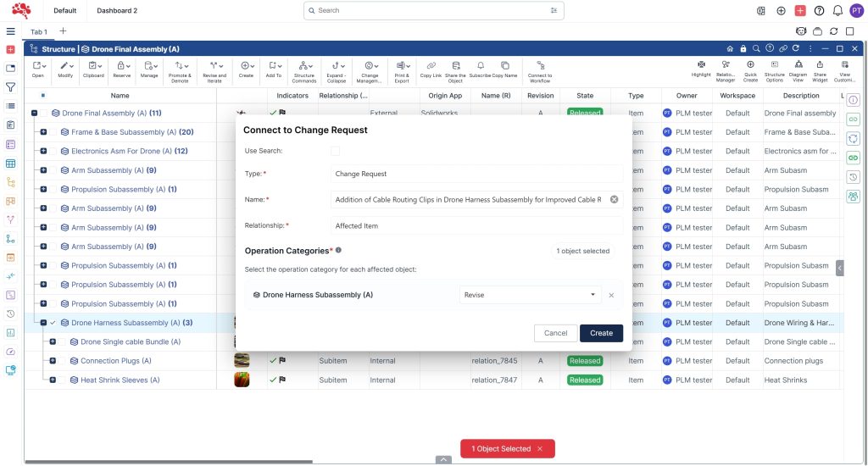Click the home icon in Structure header
Viewport: 868px width, 466px height.
730,48
